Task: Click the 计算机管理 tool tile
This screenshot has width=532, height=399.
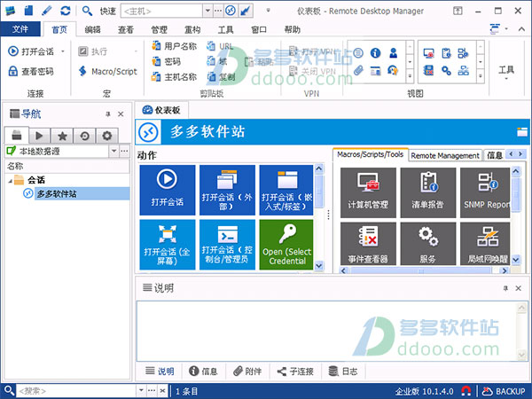Action: (368, 192)
